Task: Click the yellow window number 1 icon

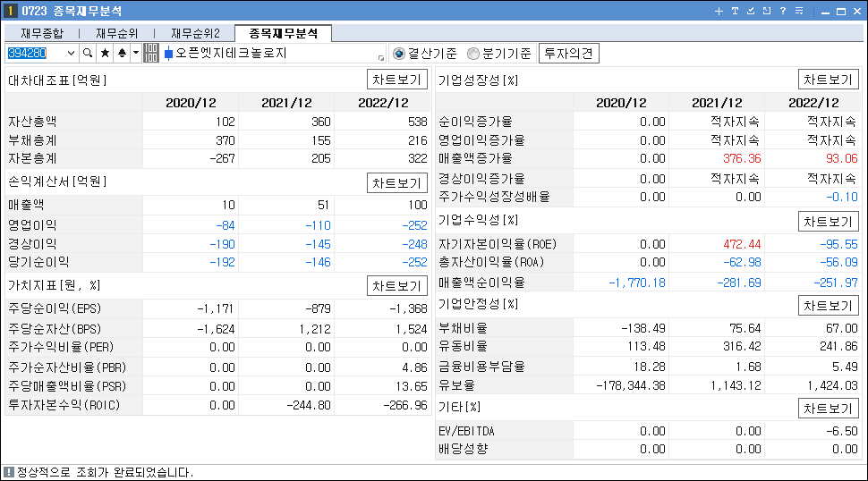Action: point(10,11)
